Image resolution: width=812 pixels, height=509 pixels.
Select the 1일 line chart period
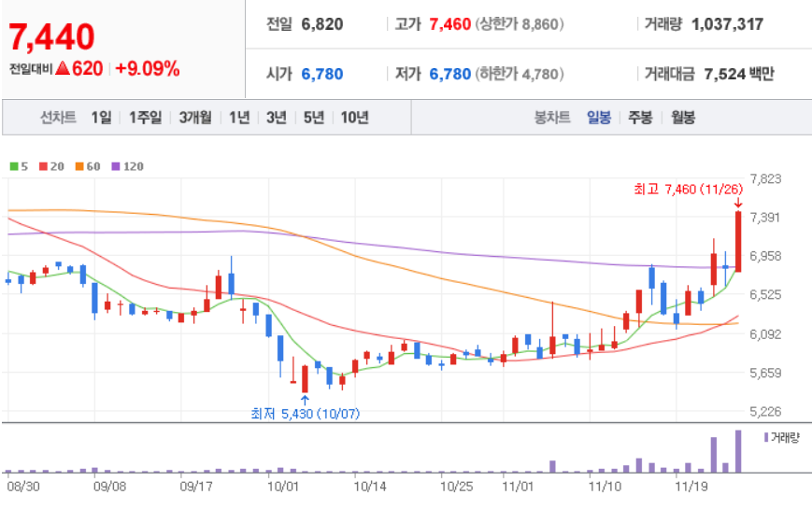102,118
